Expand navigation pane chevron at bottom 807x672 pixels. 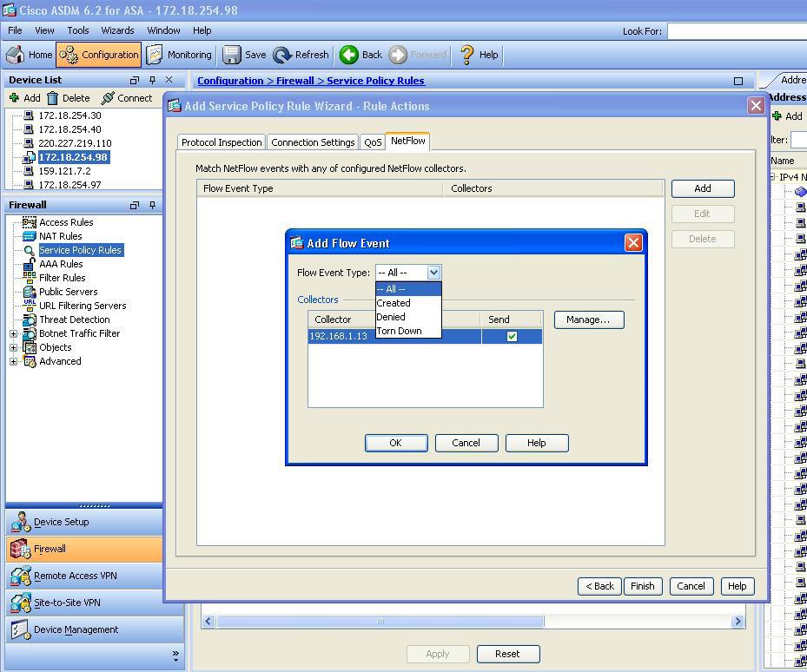[175, 656]
